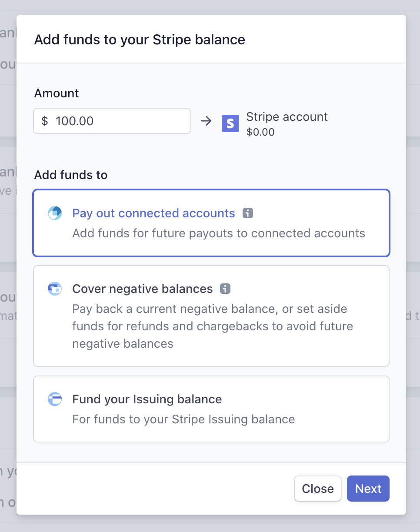420x532 pixels.
Task: Select Pay out connected accounts option title
Action: pyautogui.click(x=153, y=213)
